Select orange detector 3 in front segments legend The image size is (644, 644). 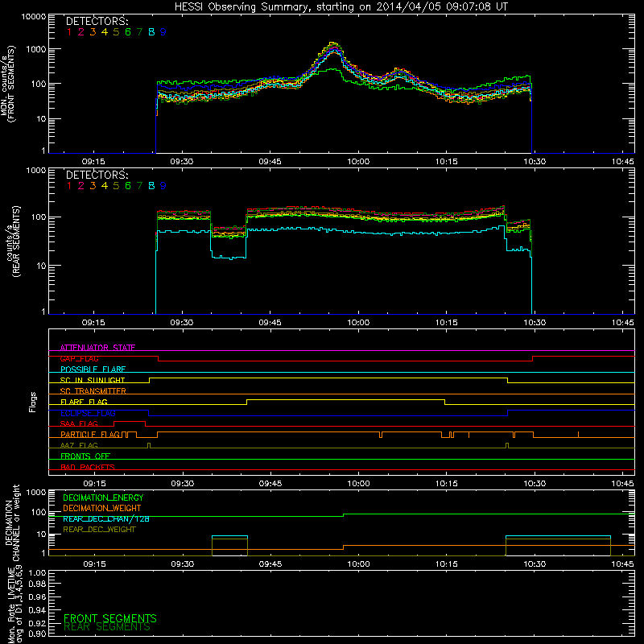93,32
